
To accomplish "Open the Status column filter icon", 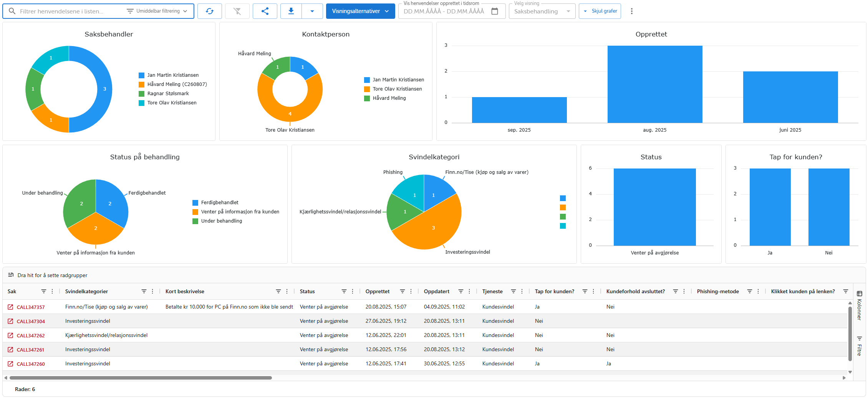I will click(343, 291).
